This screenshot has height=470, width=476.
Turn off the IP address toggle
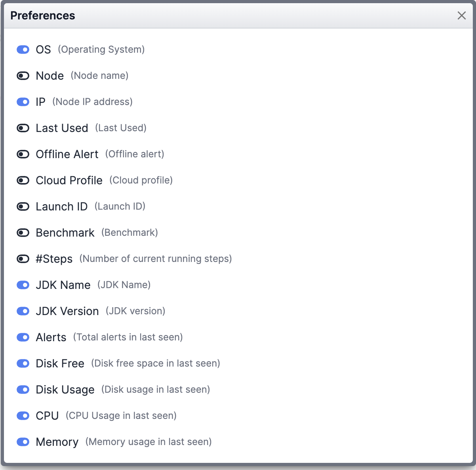coord(23,102)
